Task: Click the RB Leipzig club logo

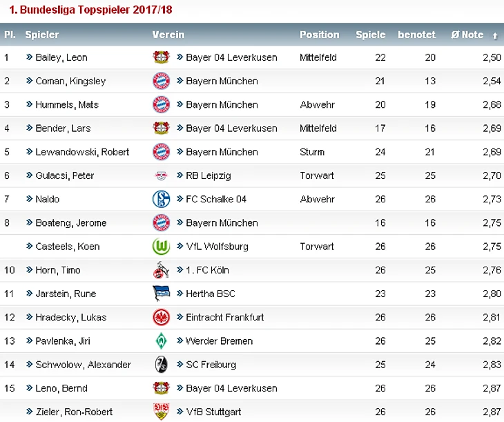Action: 161,175
